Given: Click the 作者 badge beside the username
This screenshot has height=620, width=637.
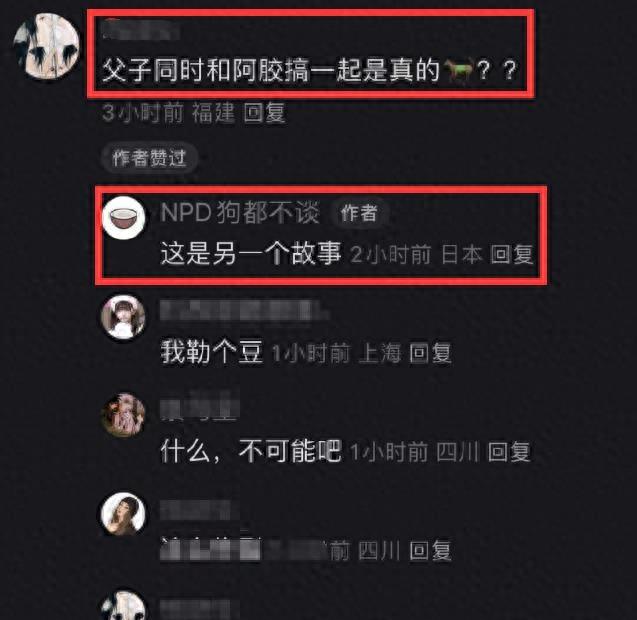Looking at the screenshot, I should 359,212.
